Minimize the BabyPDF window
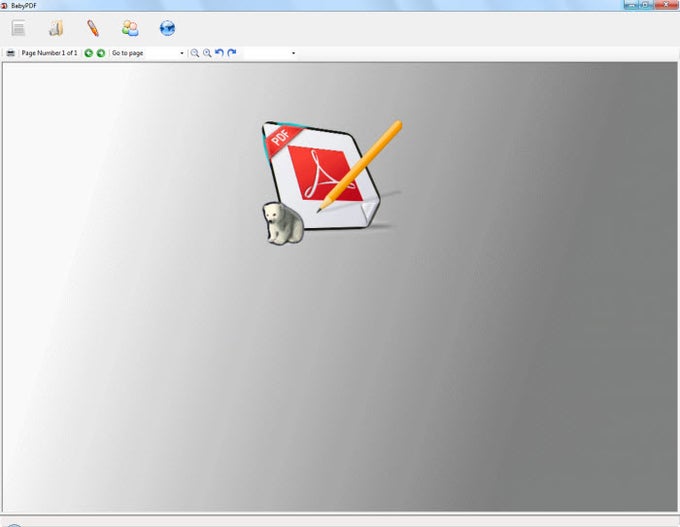680x527 pixels. coord(631,4)
